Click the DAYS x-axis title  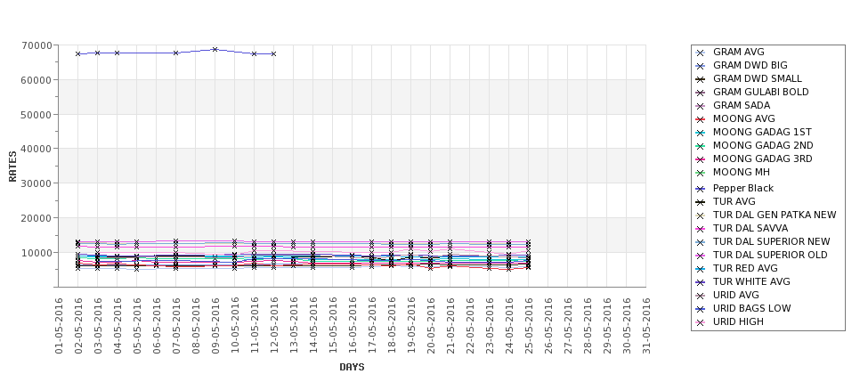[352, 367]
